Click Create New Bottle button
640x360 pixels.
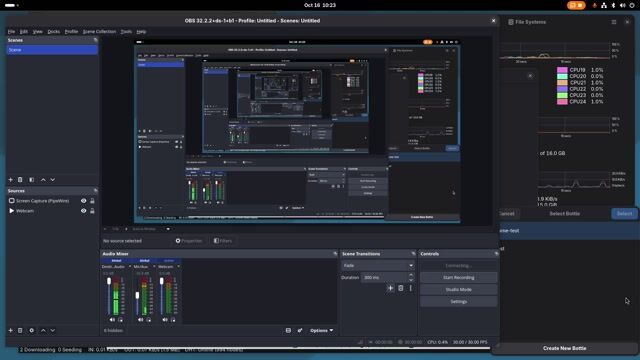click(564, 348)
